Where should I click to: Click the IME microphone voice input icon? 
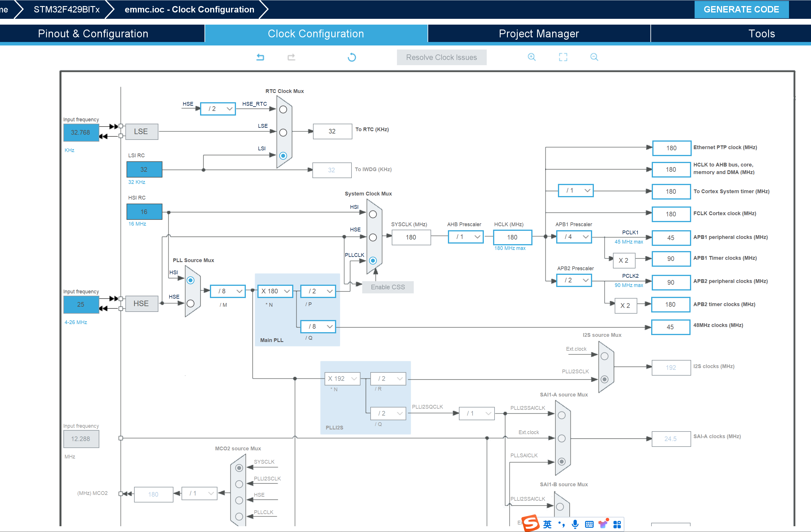click(575, 524)
